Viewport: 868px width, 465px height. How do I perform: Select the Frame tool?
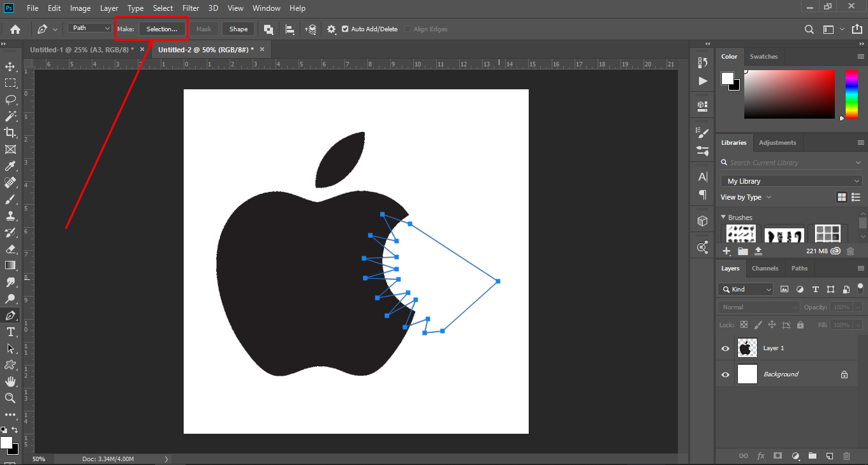10,149
